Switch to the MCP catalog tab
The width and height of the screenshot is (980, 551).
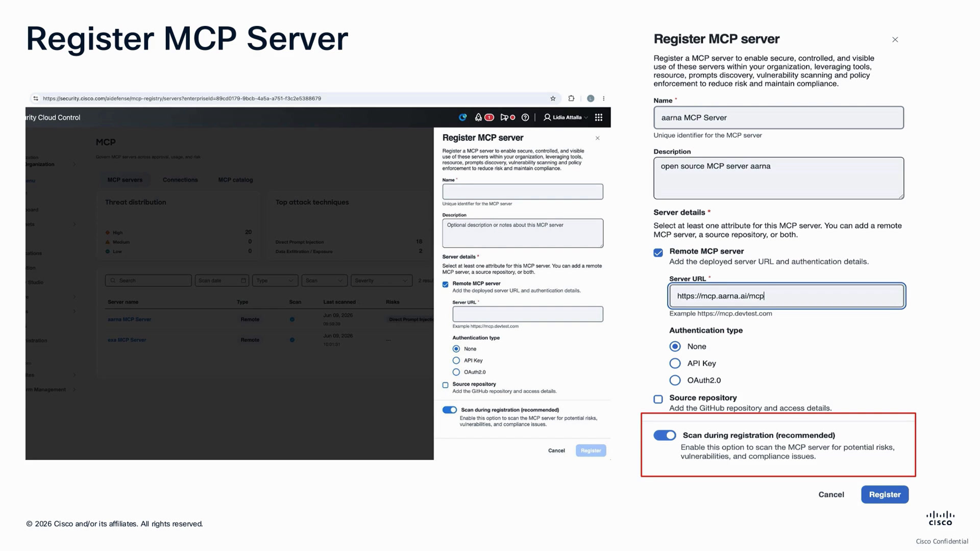pyautogui.click(x=235, y=180)
